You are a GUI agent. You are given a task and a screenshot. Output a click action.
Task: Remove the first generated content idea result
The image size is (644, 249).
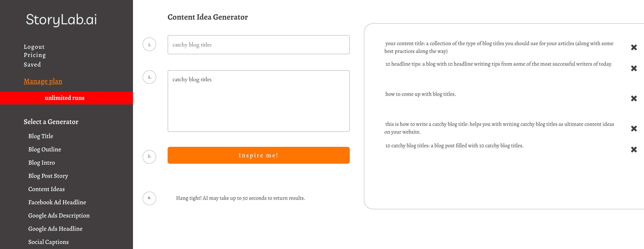[634, 47]
